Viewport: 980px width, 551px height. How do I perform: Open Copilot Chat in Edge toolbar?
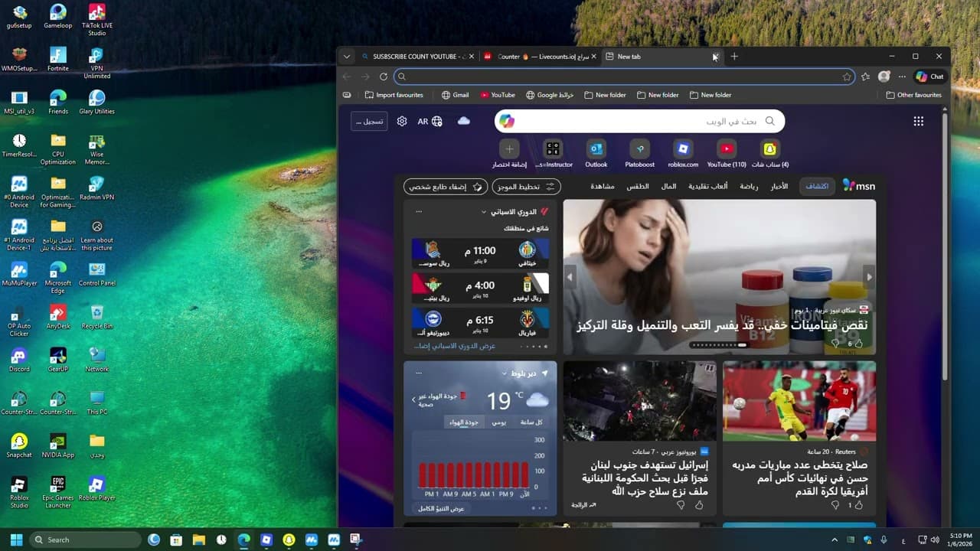(x=929, y=77)
